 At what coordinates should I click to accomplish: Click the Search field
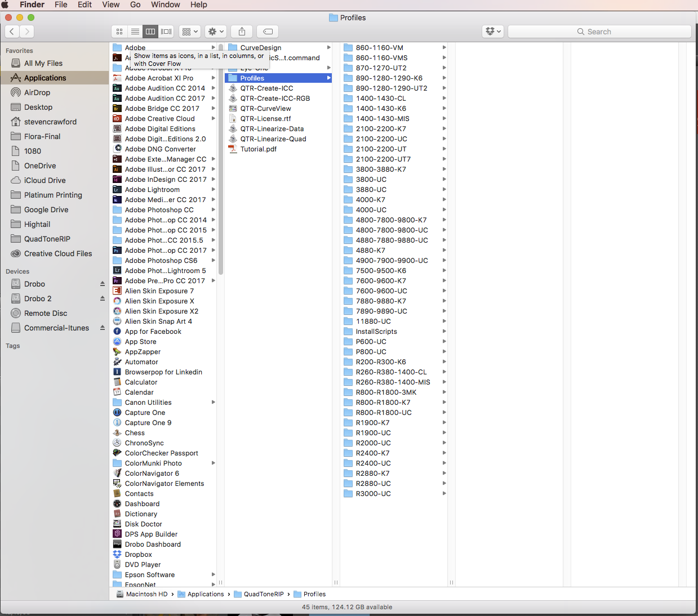pyautogui.click(x=599, y=32)
